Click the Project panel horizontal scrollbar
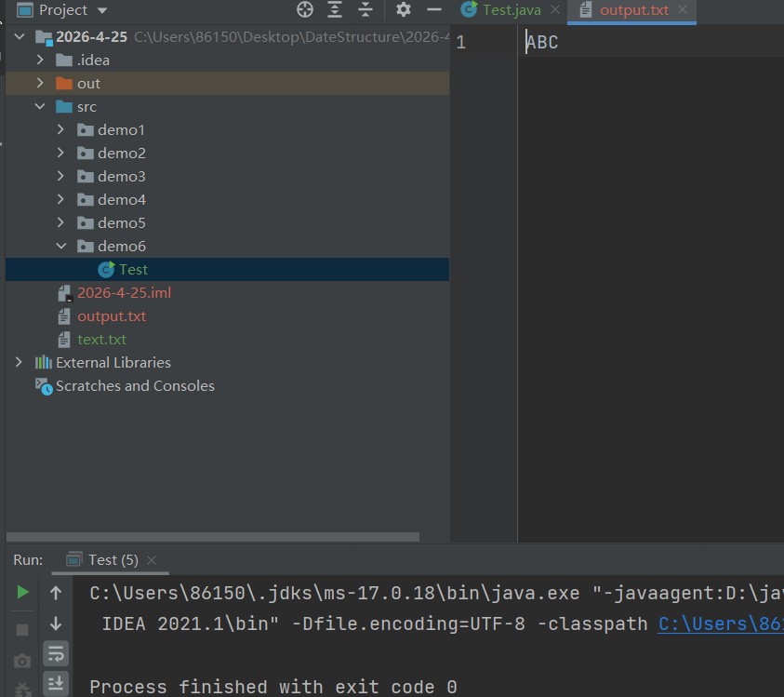Viewport: 784px width, 697px height. tap(212, 537)
